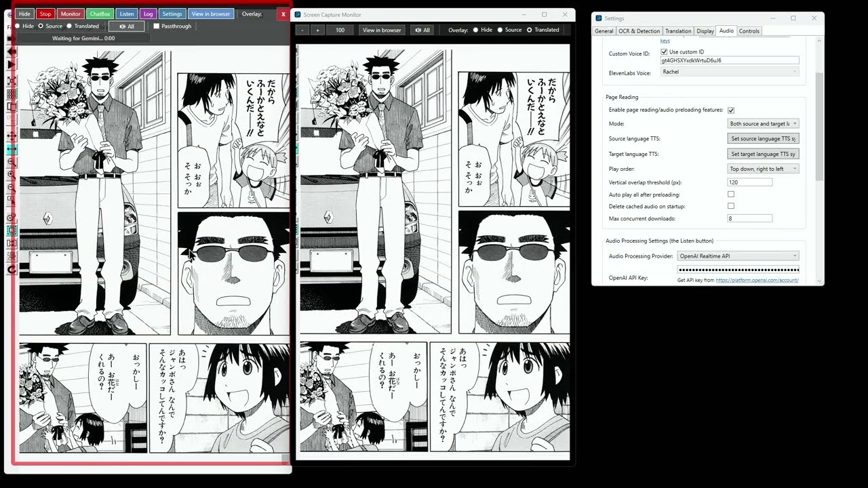Enable Auto play all after preloading

click(x=731, y=195)
